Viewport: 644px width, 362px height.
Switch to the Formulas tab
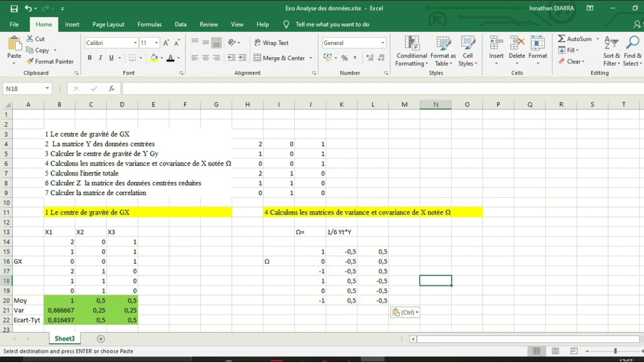point(149,24)
